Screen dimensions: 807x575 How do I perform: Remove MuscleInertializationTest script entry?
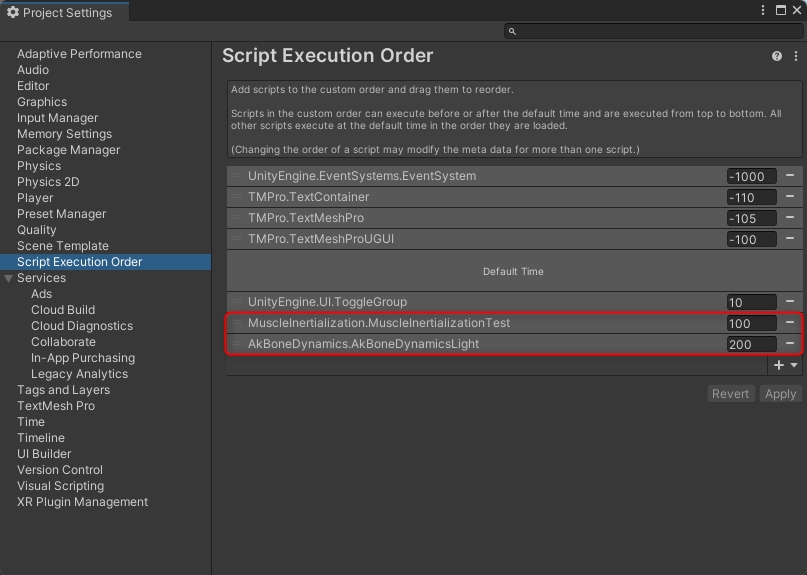click(790, 323)
